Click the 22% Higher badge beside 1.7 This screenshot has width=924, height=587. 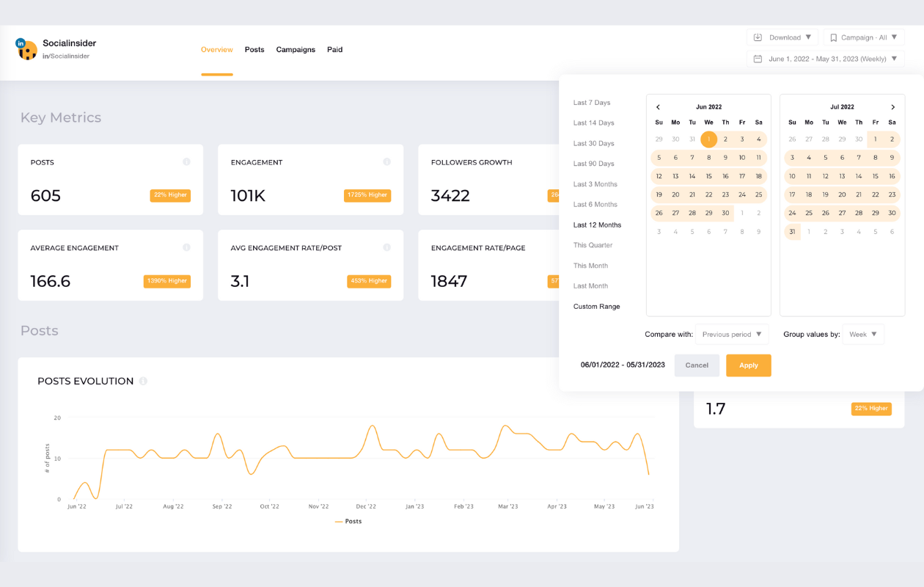871,409
